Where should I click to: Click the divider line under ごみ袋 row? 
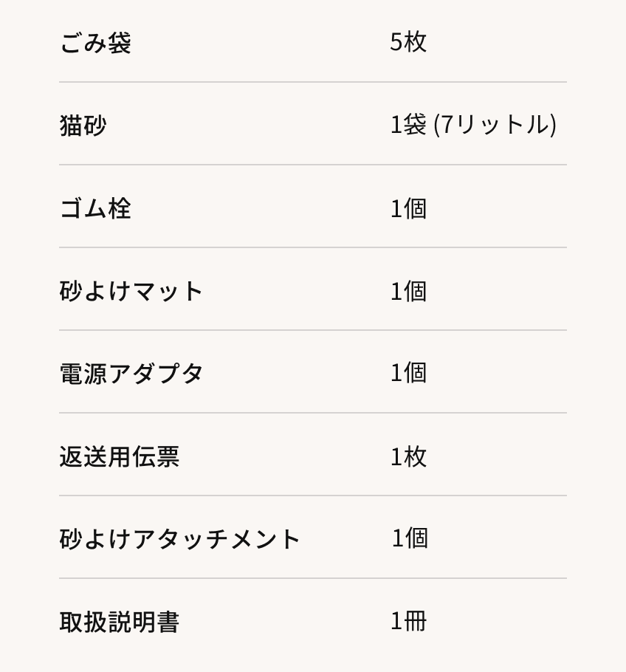313,82
